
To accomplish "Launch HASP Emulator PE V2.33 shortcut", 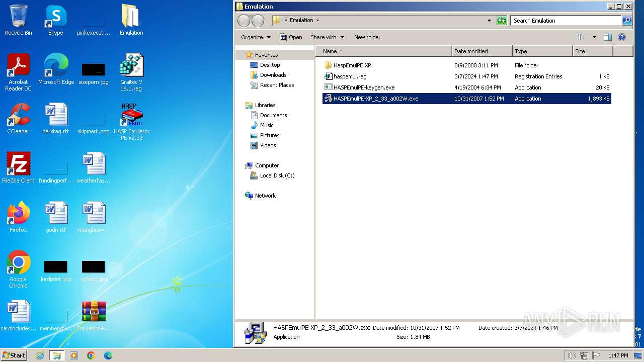I will [x=131, y=122].
